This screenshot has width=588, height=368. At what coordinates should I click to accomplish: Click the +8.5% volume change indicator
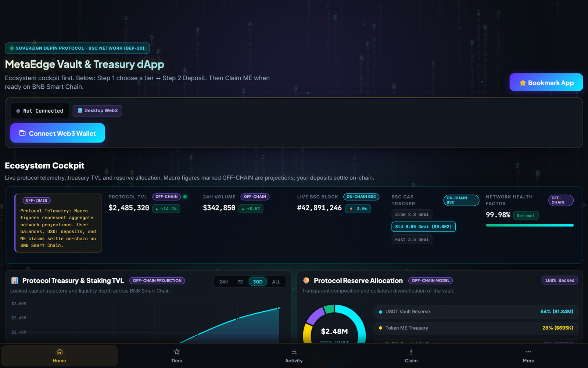pos(251,209)
